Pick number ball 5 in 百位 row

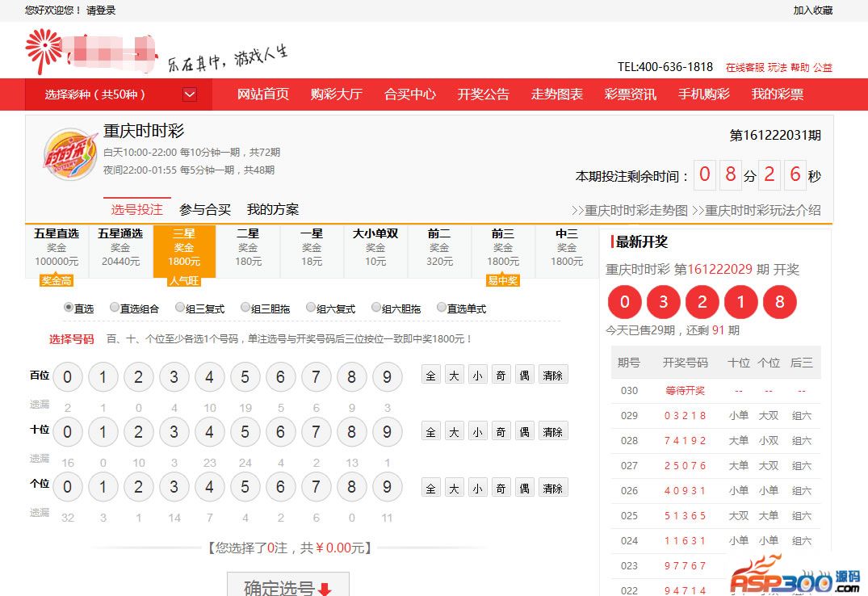pyautogui.click(x=245, y=377)
